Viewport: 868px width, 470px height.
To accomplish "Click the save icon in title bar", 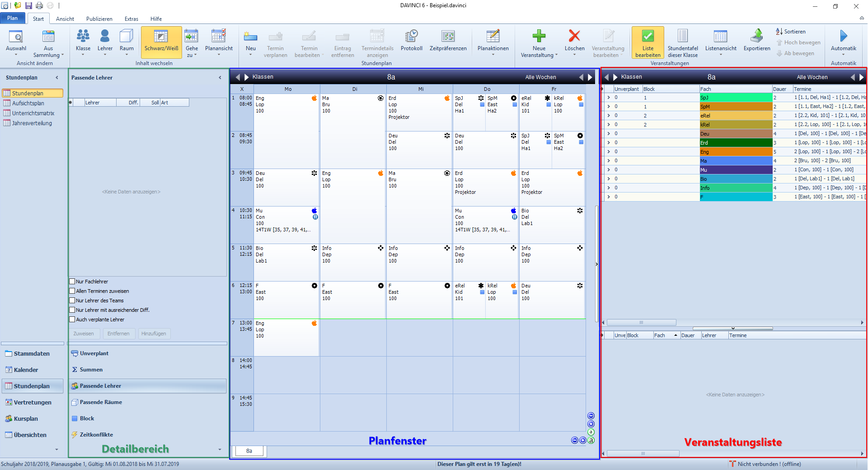I will pyautogui.click(x=28, y=5).
